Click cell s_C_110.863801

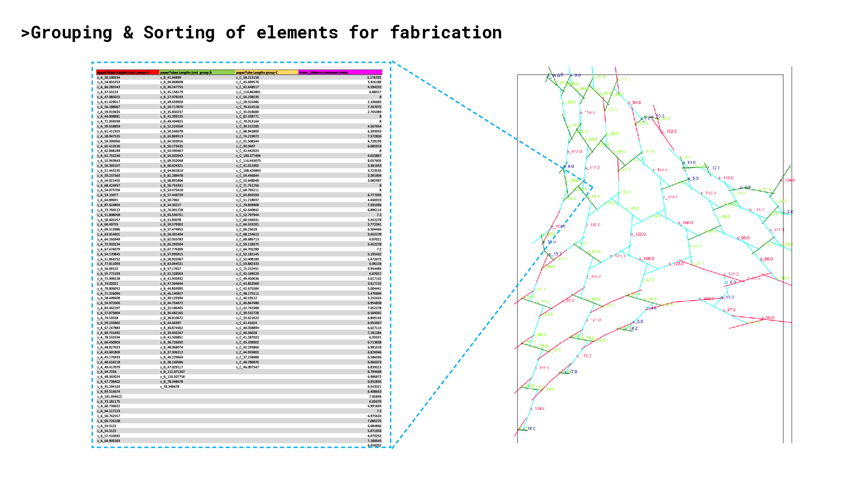tap(248, 92)
